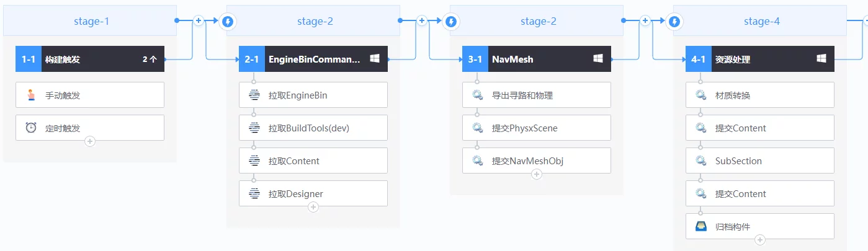Click the lightning icon on the stage-4 header

click(674, 22)
